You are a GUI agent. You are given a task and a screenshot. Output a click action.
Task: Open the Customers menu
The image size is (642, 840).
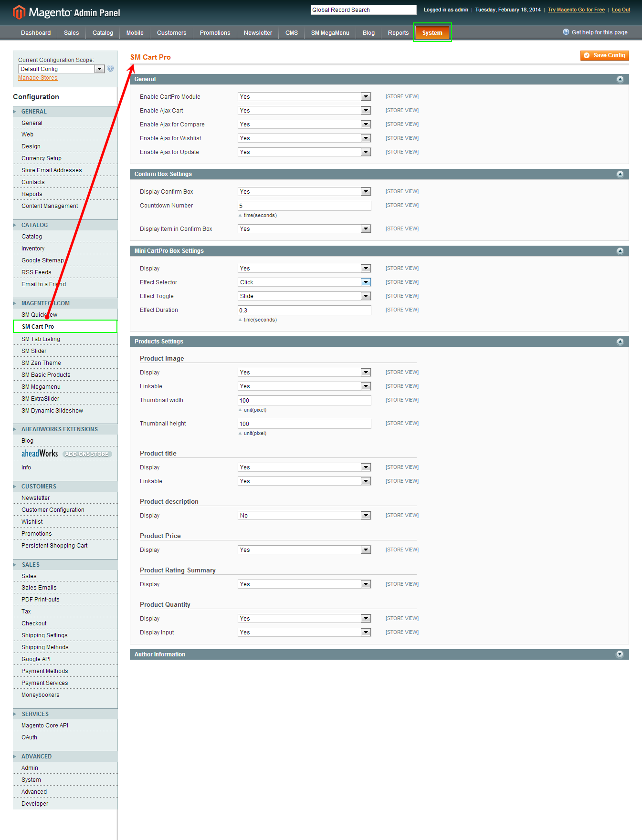coord(171,33)
